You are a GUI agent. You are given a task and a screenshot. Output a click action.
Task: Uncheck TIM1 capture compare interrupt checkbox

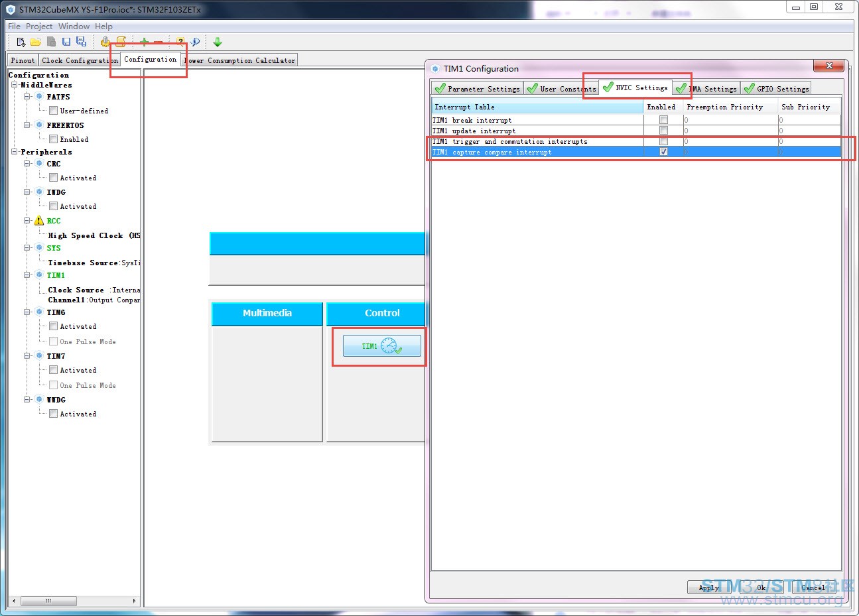coord(663,152)
